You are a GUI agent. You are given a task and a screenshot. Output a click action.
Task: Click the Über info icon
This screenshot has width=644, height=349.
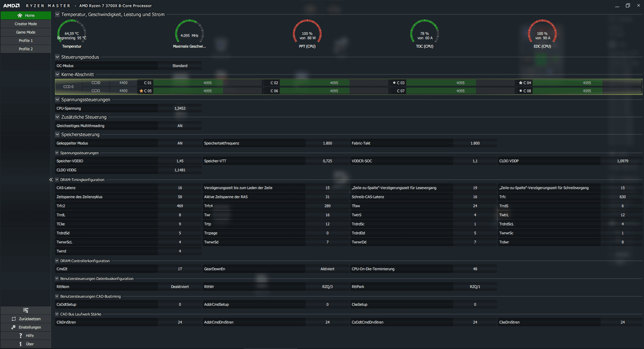(x=20, y=344)
